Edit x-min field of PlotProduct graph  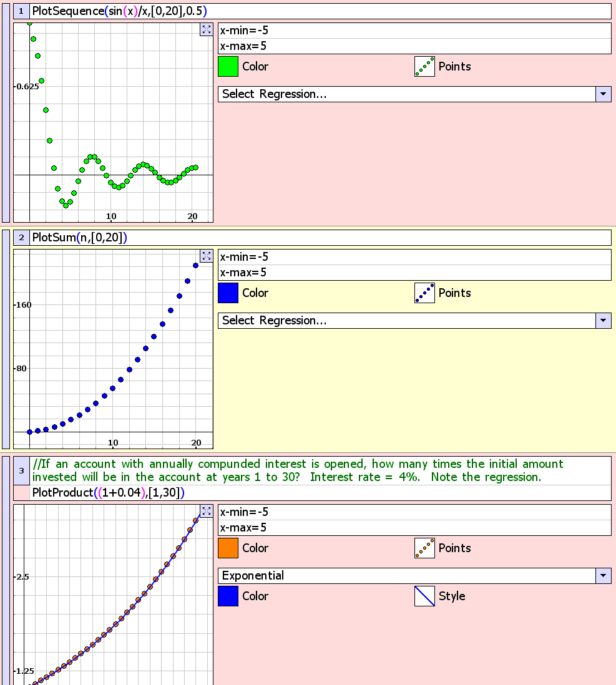414,512
